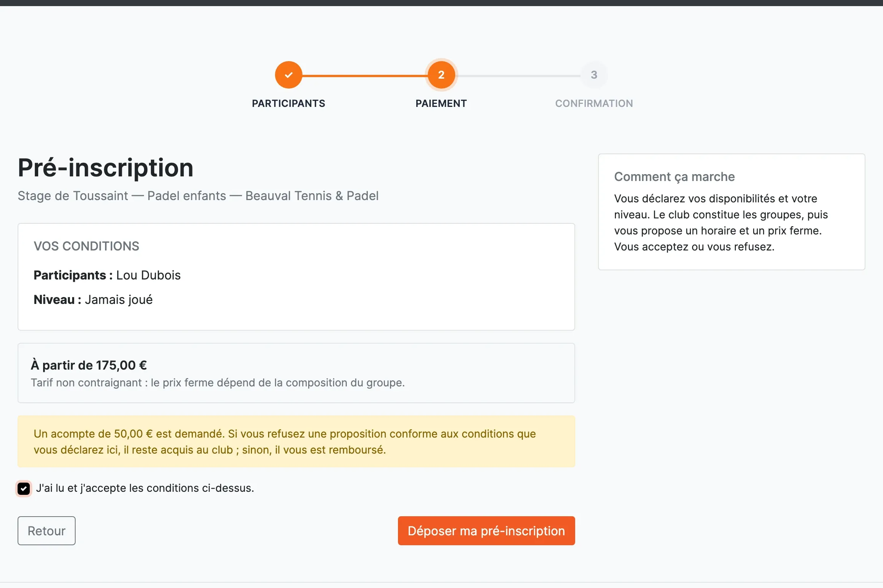Screen dimensions: 883x588
Task: Select the PAIEMENT step label
Action: (x=441, y=103)
